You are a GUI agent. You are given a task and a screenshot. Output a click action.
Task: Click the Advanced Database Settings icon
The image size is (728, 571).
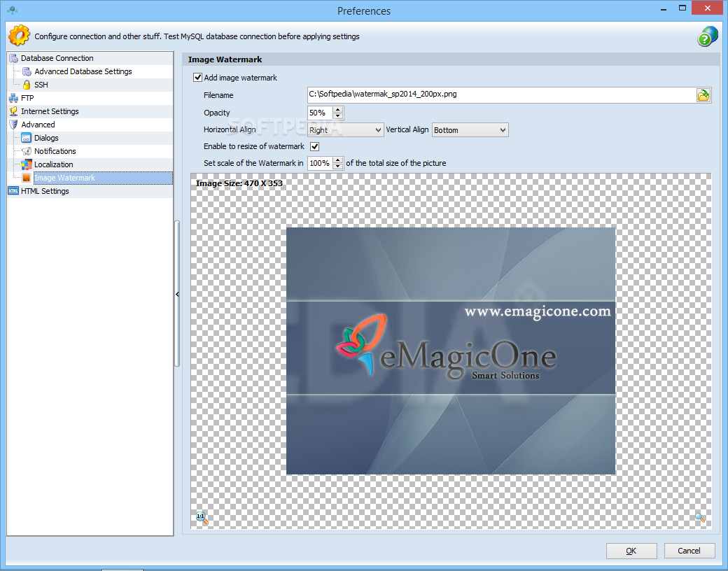click(27, 71)
